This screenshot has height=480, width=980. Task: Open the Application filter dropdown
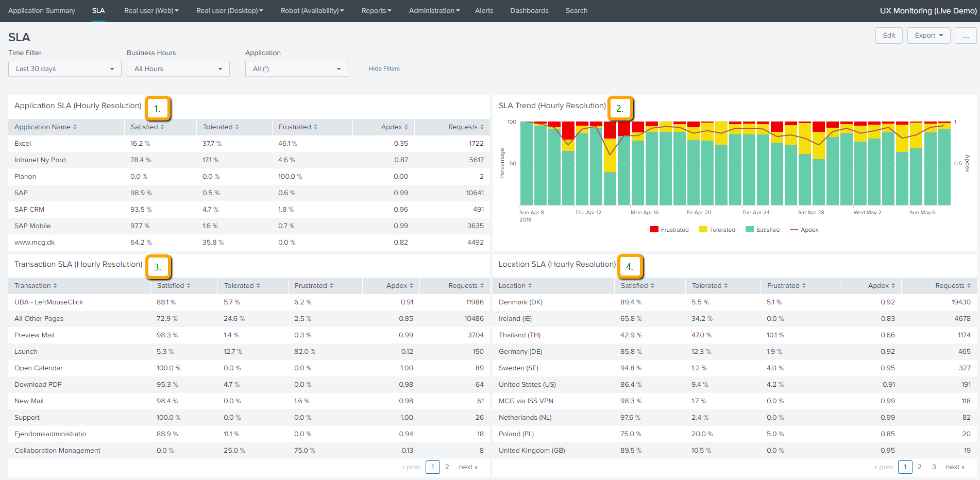click(x=297, y=69)
